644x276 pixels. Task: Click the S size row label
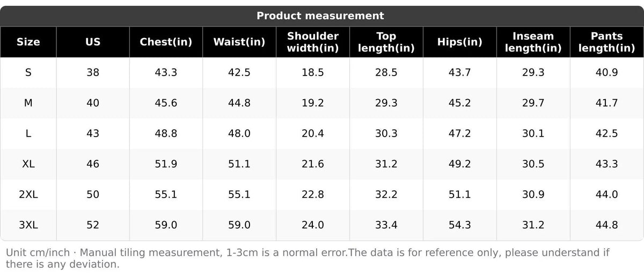(28, 72)
